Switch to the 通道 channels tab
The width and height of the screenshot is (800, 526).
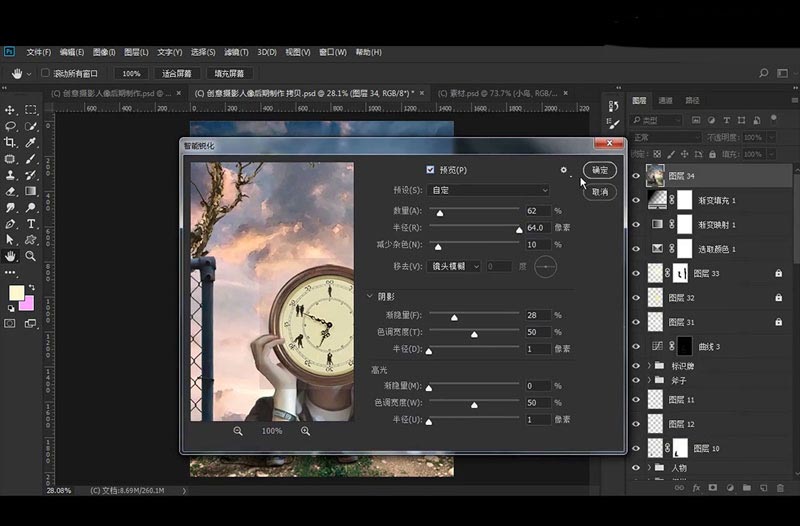point(665,101)
